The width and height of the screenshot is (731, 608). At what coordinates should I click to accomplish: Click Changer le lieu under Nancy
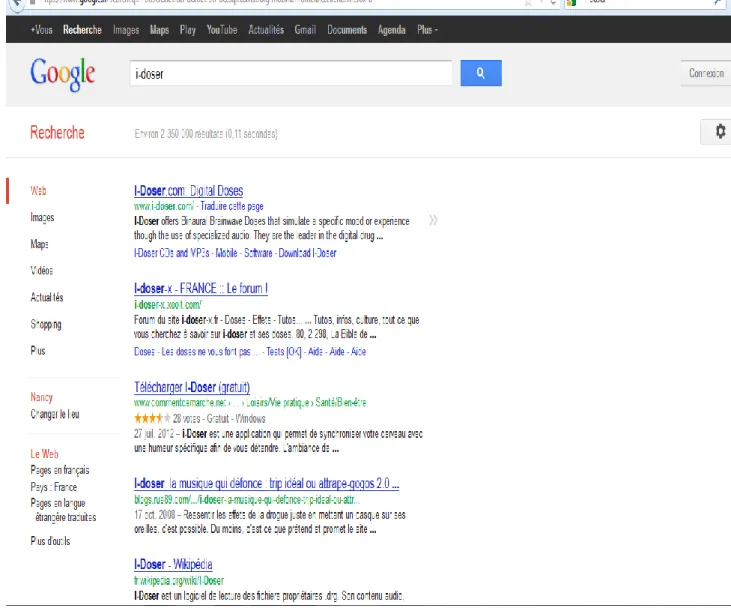point(55,414)
